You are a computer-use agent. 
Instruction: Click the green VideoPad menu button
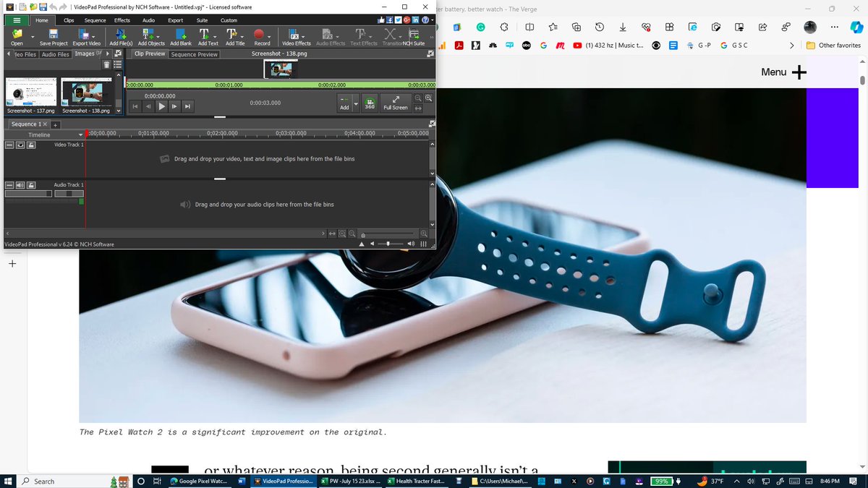click(x=17, y=20)
